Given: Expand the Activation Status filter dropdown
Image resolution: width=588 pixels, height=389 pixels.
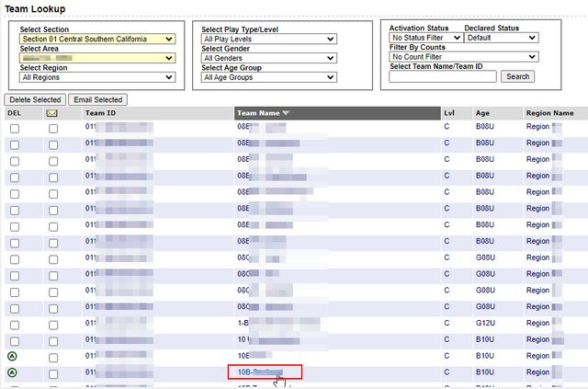Looking at the screenshot, I should tap(424, 38).
